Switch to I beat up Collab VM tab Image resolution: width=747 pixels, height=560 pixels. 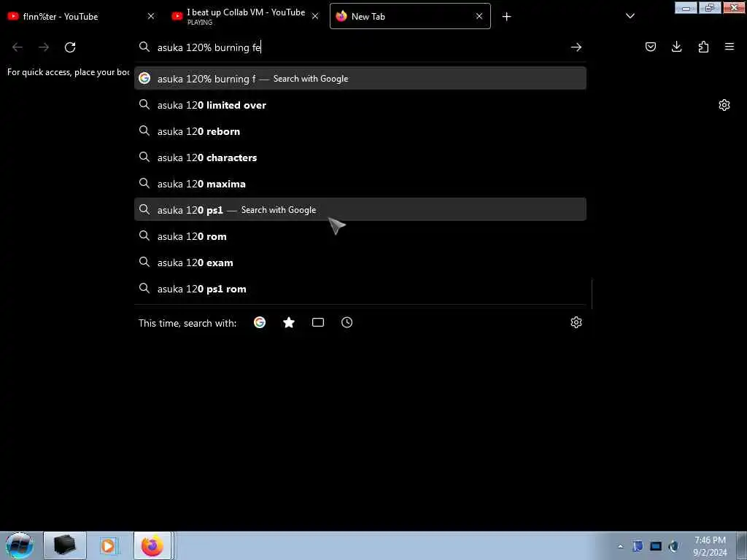pyautogui.click(x=244, y=16)
